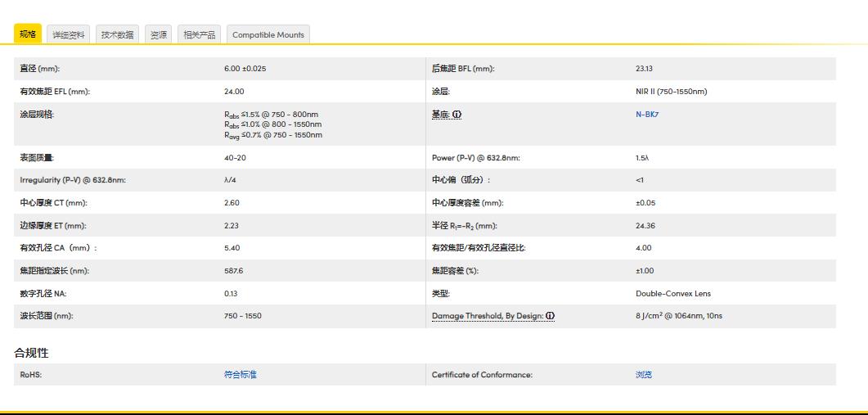Go to the 资源 tab
Viewport: 868px width, 415px height.
click(159, 35)
